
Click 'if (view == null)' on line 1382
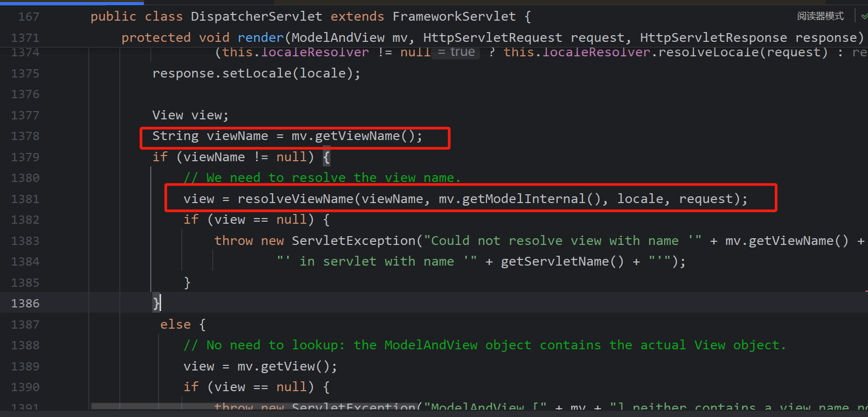(x=248, y=220)
